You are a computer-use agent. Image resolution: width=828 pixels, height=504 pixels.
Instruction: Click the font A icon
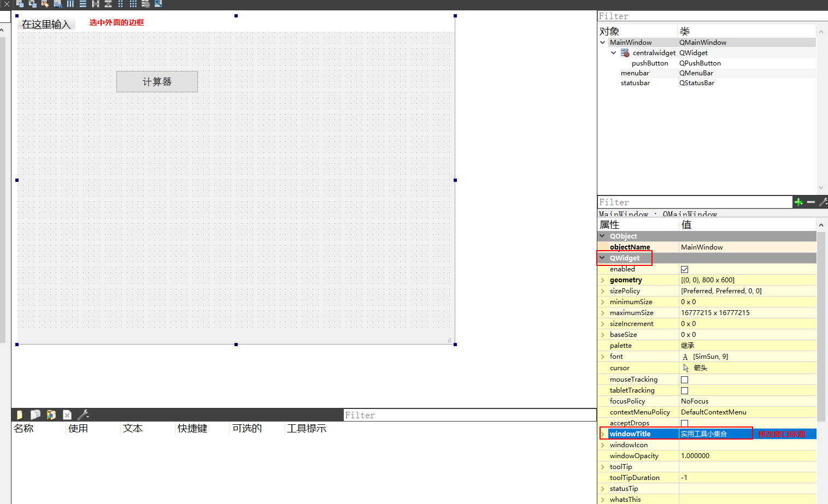[685, 357]
